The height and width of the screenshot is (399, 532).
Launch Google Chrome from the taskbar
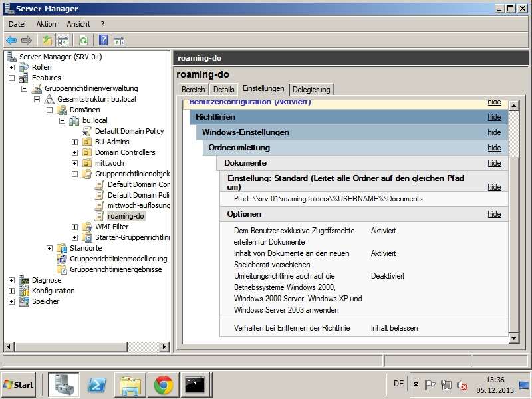tap(164, 384)
